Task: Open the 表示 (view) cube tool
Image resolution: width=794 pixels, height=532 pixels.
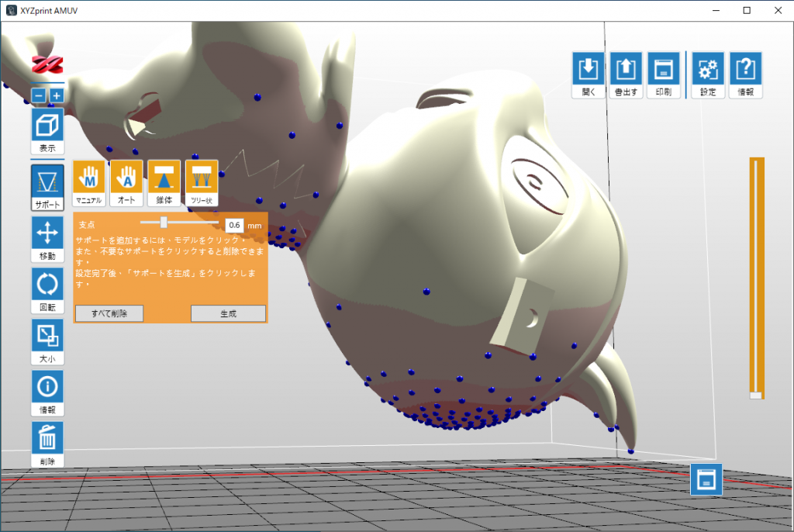Action: pos(47,131)
